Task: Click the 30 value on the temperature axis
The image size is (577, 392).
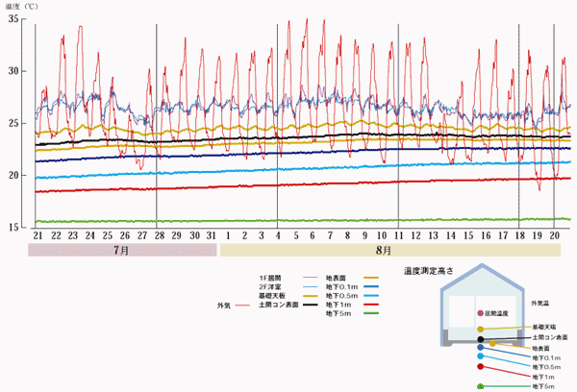Action: (x=13, y=71)
